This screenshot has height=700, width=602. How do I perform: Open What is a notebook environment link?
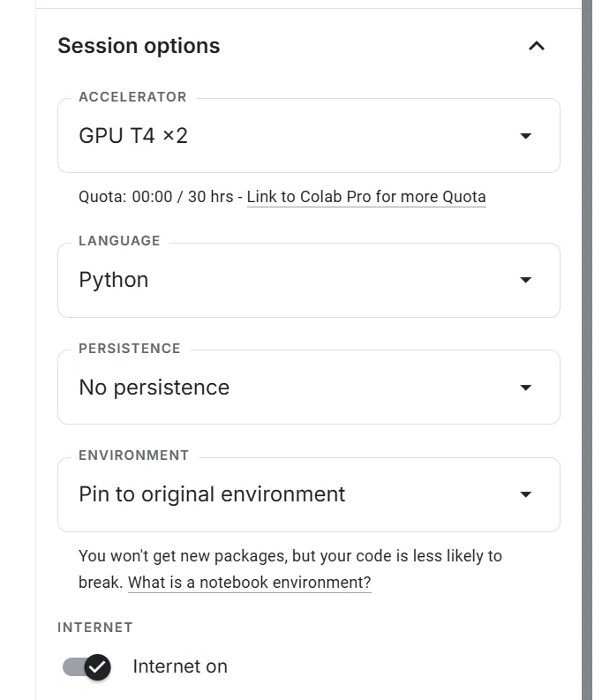pyautogui.click(x=250, y=583)
